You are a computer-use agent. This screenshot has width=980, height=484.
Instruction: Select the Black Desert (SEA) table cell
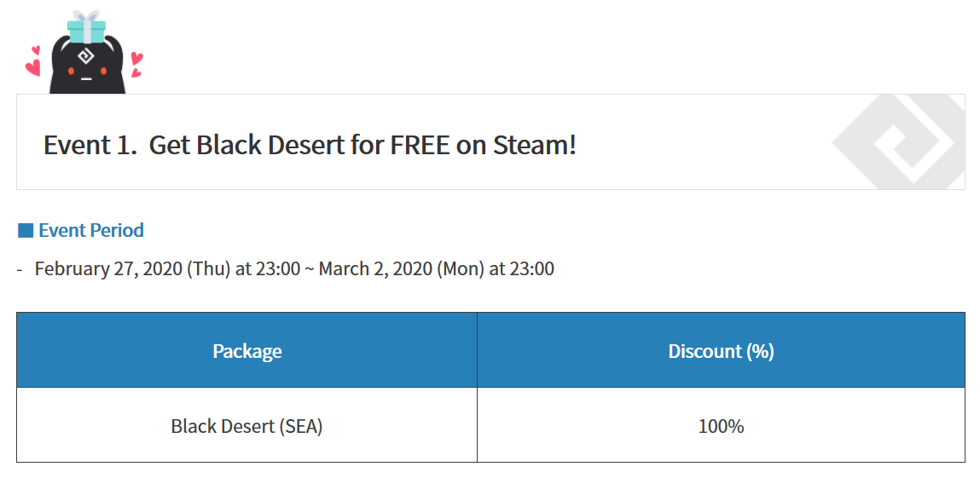coord(246,426)
